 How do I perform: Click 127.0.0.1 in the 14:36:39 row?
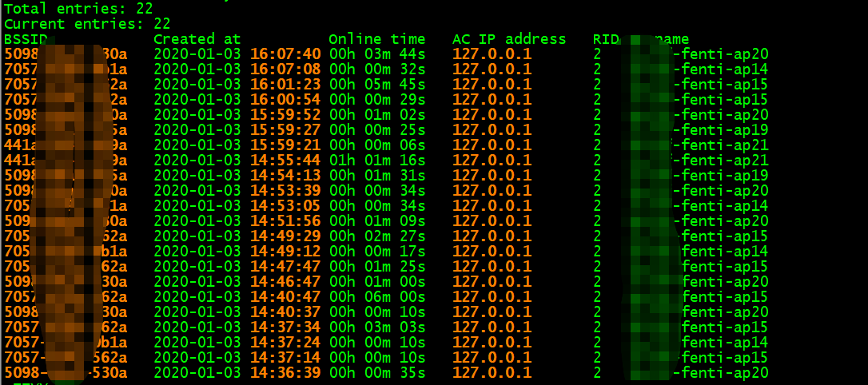click(x=492, y=372)
